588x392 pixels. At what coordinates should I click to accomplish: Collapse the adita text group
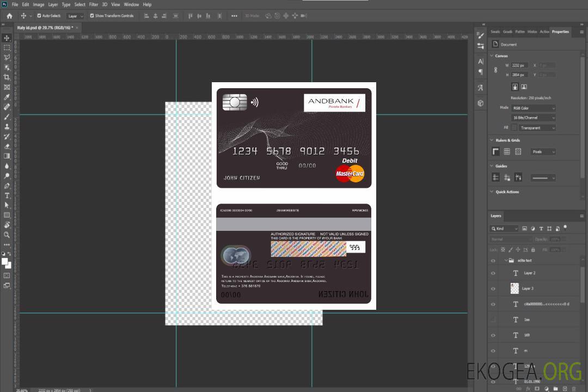(x=506, y=260)
